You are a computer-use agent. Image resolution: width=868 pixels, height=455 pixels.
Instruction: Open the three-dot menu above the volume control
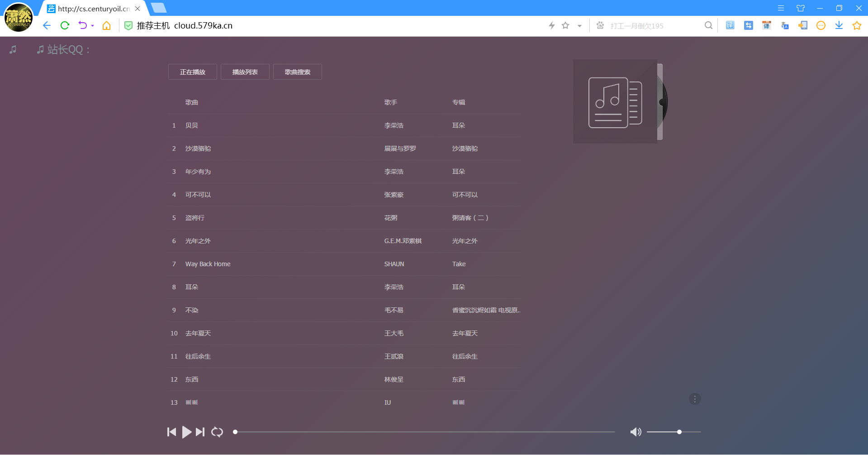click(x=695, y=399)
